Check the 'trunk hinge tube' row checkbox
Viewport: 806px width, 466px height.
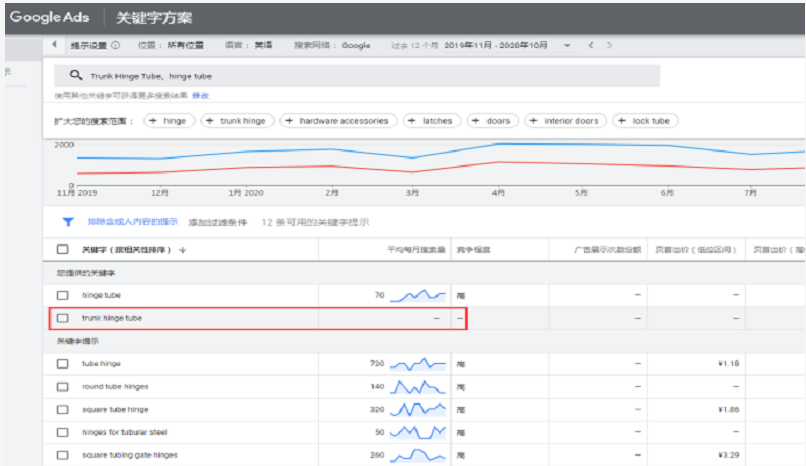[x=63, y=318]
